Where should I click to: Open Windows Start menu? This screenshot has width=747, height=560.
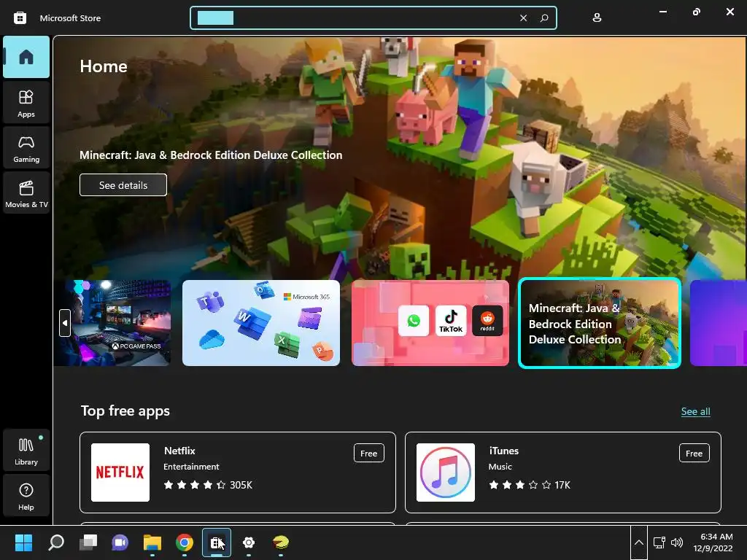(x=23, y=542)
